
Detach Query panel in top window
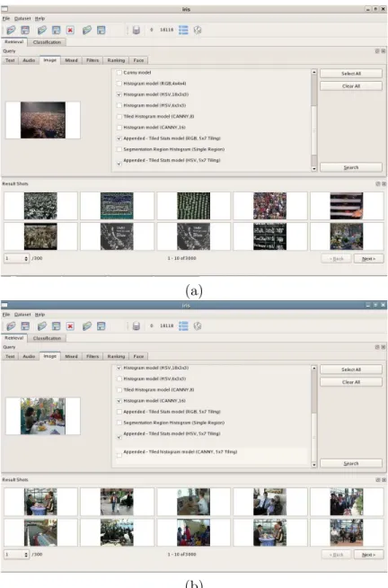[377, 51]
